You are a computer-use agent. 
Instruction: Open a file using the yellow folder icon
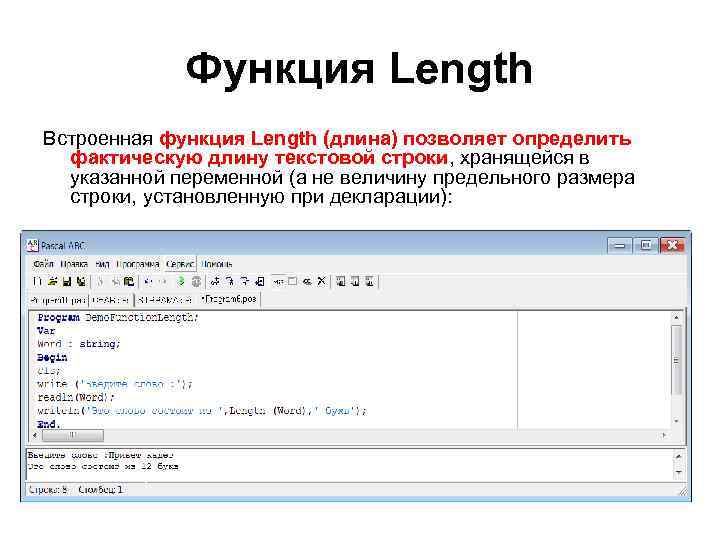click(52, 281)
